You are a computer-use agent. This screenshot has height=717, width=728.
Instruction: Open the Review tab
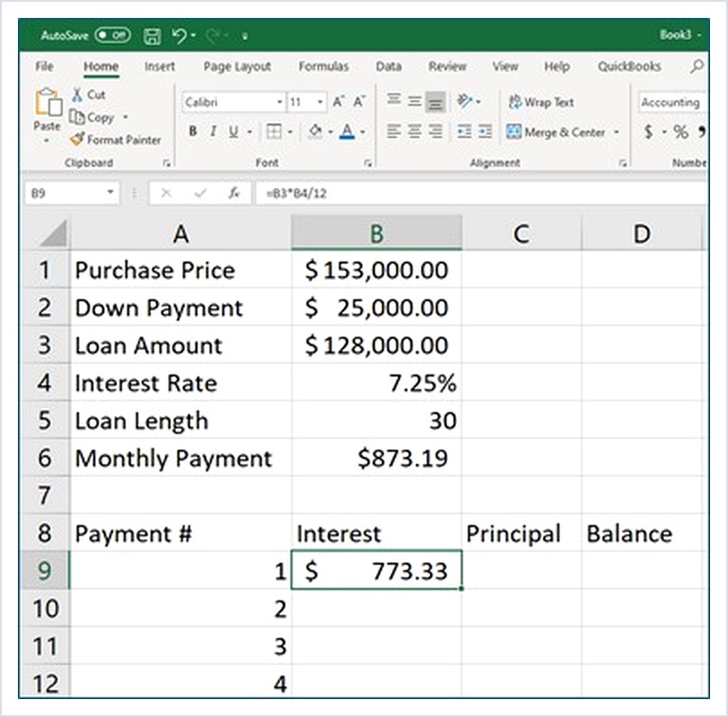click(x=447, y=66)
